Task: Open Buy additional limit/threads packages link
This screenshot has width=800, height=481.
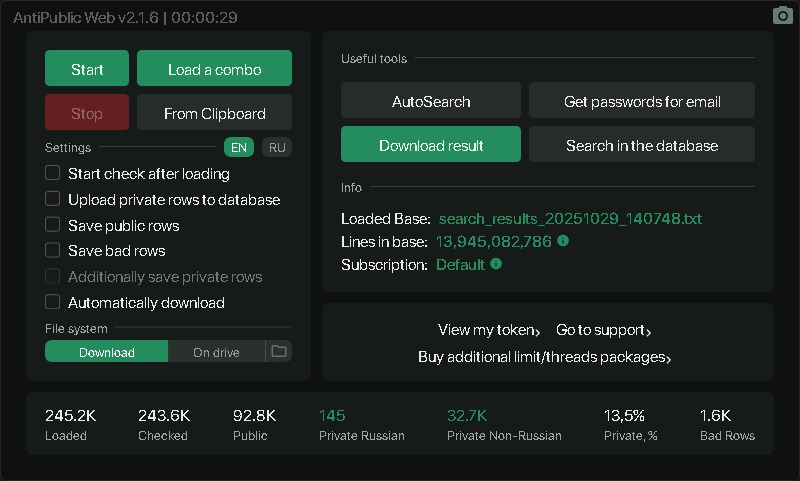Action: 544,357
